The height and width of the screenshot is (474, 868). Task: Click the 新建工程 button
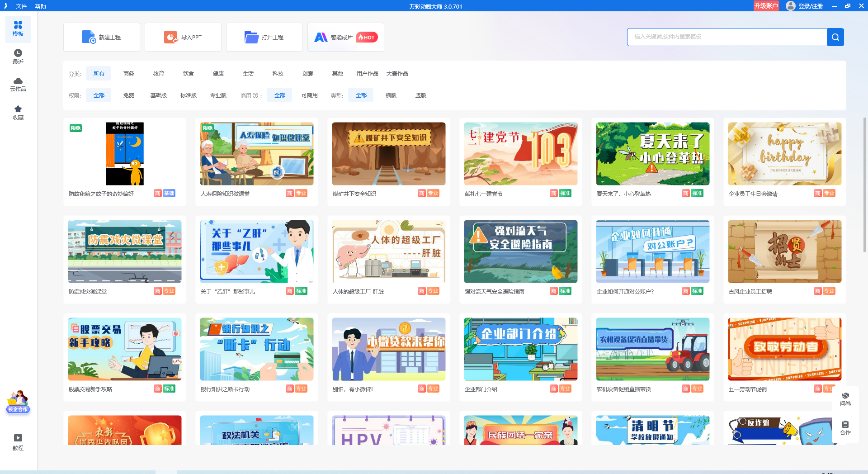click(x=102, y=37)
